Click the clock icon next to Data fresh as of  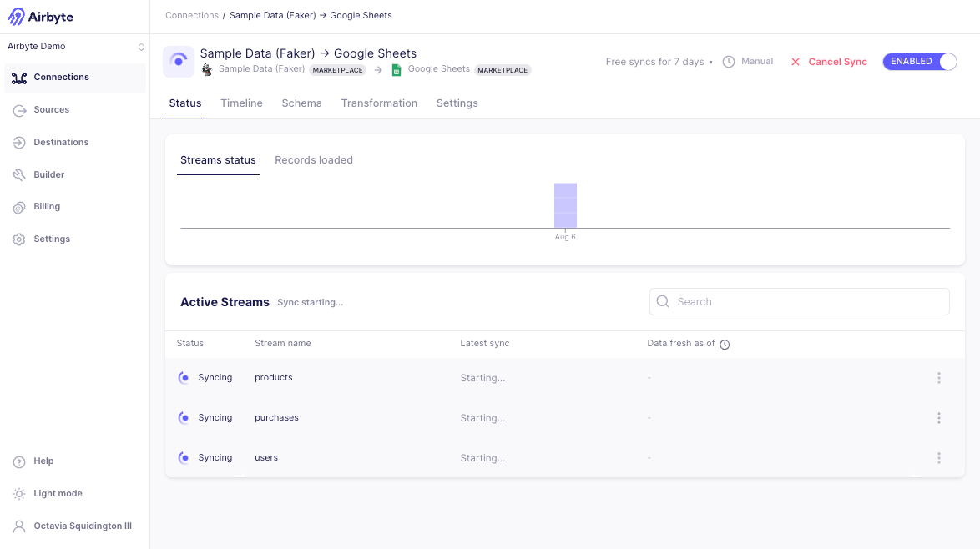(x=724, y=344)
